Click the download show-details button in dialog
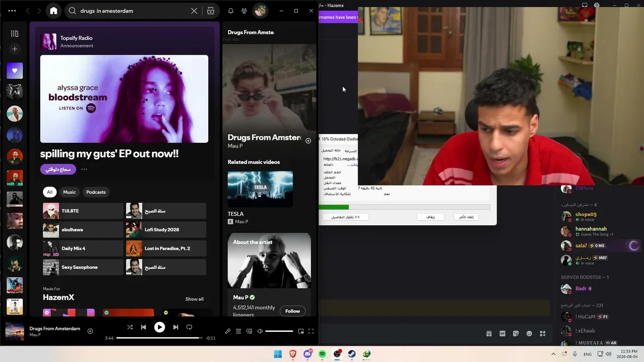This screenshot has width=644, height=362. (x=346, y=217)
